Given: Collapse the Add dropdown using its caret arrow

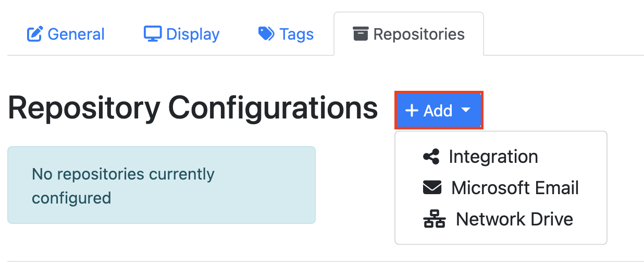Looking at the screenshot, I should [466, 110].
